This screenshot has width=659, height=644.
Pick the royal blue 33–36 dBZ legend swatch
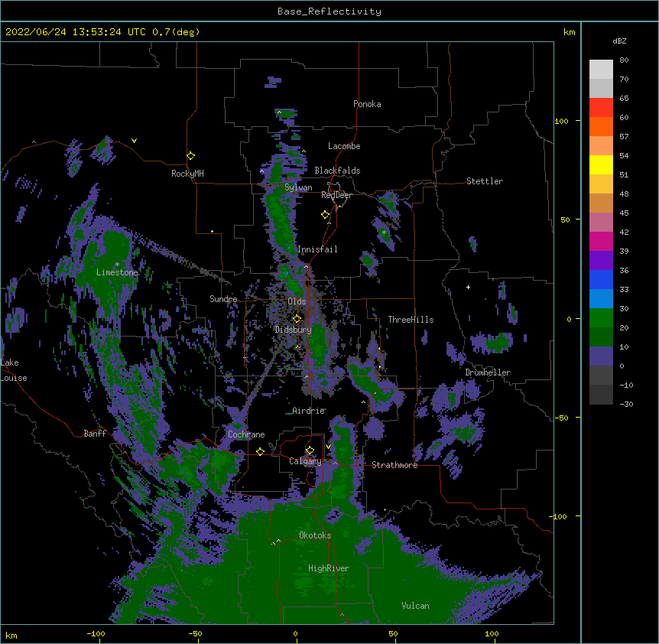(x=601, y=279)
